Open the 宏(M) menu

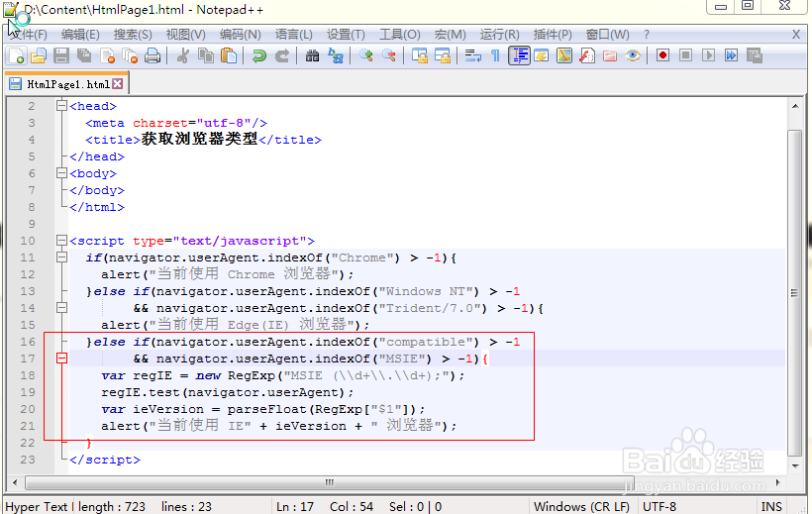pyautogui.click(x=450, y=35)
